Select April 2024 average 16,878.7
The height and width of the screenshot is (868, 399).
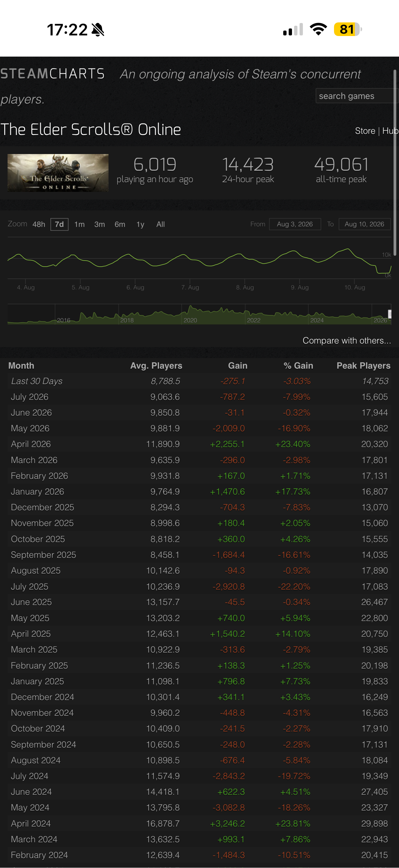coord(163,824)
